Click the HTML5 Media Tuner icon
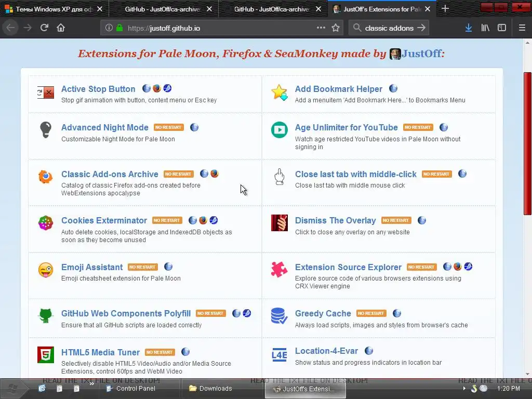 (x=46, y=354)
